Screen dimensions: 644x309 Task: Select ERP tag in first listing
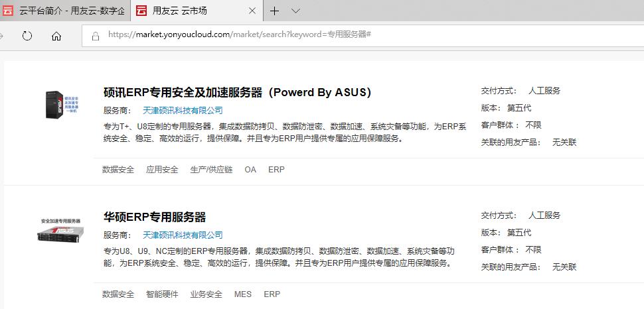(276, 170)
